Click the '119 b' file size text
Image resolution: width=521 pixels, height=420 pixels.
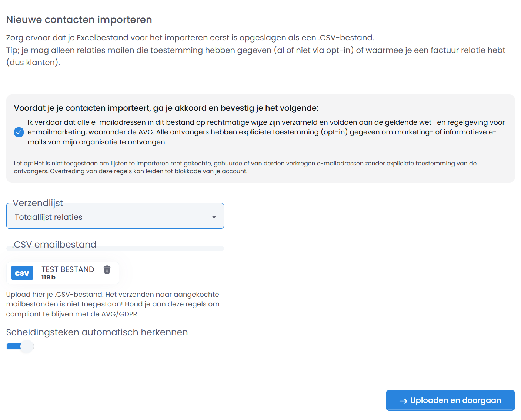pyautogui.click(x=49, y=278)
